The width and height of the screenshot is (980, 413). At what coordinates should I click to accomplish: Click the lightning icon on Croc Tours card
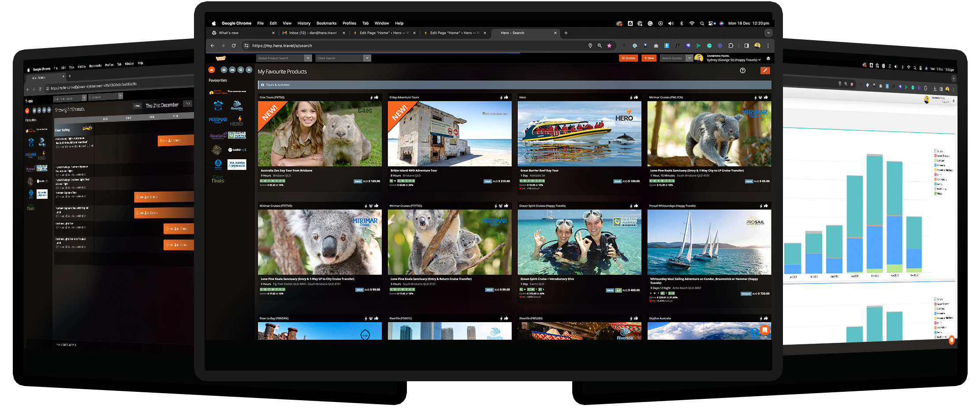tap(371, 98)
